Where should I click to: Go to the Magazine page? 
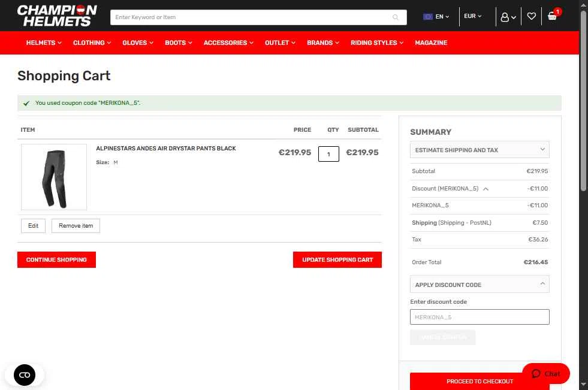click(x=431, y=43)
